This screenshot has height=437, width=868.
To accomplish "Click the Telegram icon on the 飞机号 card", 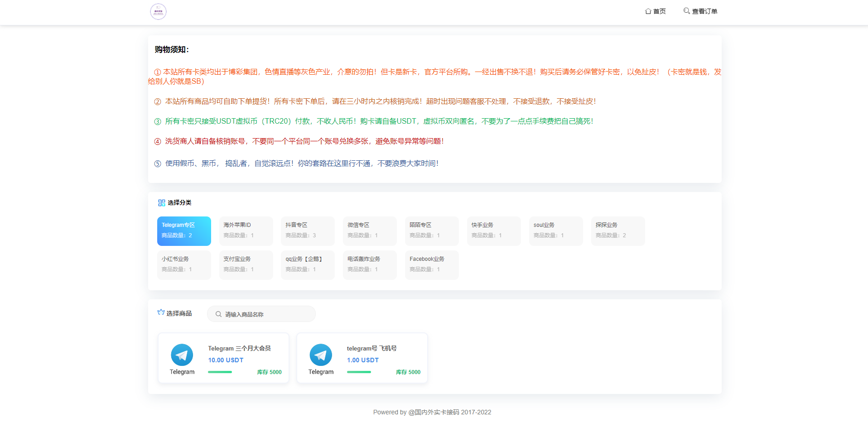I will (321, 355).
